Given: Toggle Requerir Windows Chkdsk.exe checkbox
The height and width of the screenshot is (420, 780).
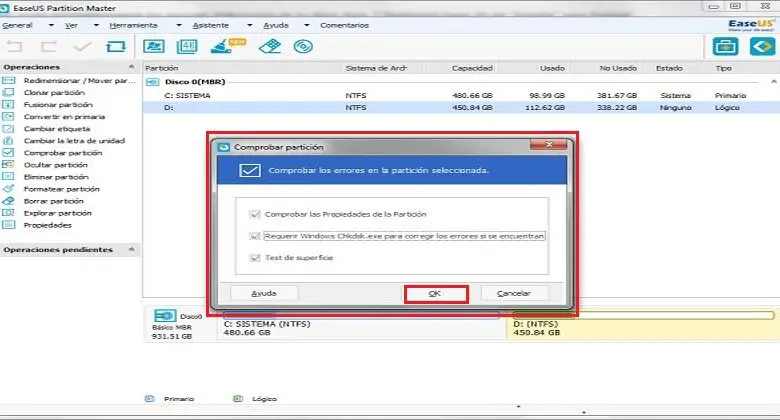Looking at the screenshot, I should pyautogui.click(x=255, y=236).
